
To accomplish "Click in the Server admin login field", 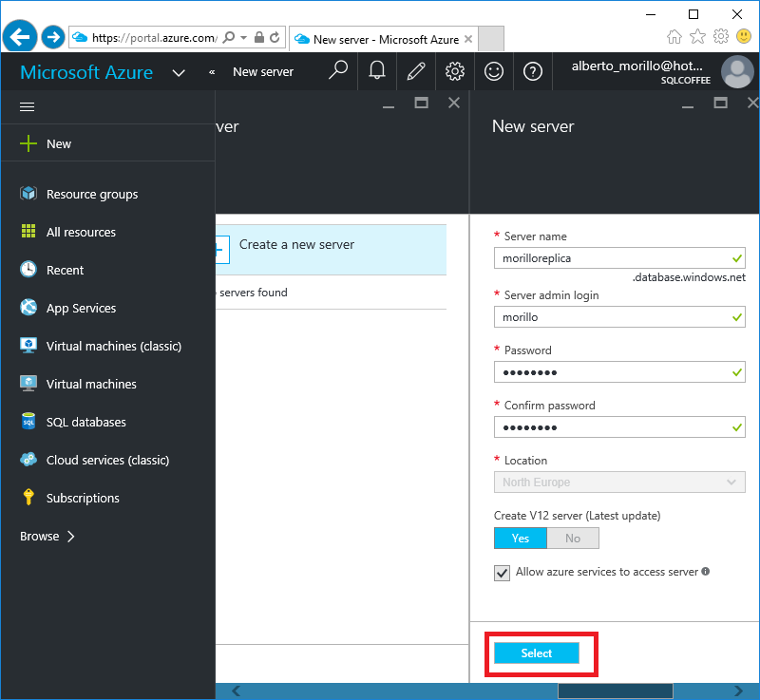I will click(x=619, y=317).
